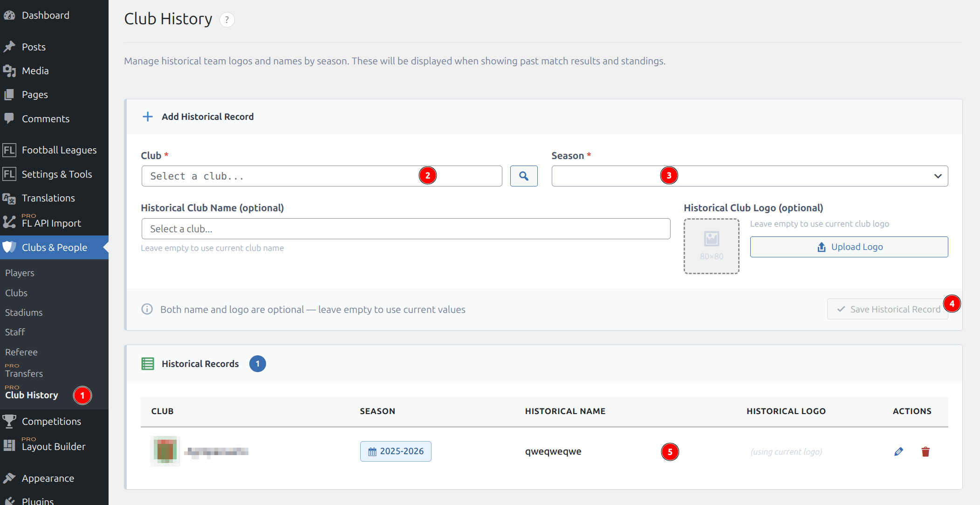Viewport: 980px width, 505px height.
Task: Click Save Historical Record button
Action: 887,309
